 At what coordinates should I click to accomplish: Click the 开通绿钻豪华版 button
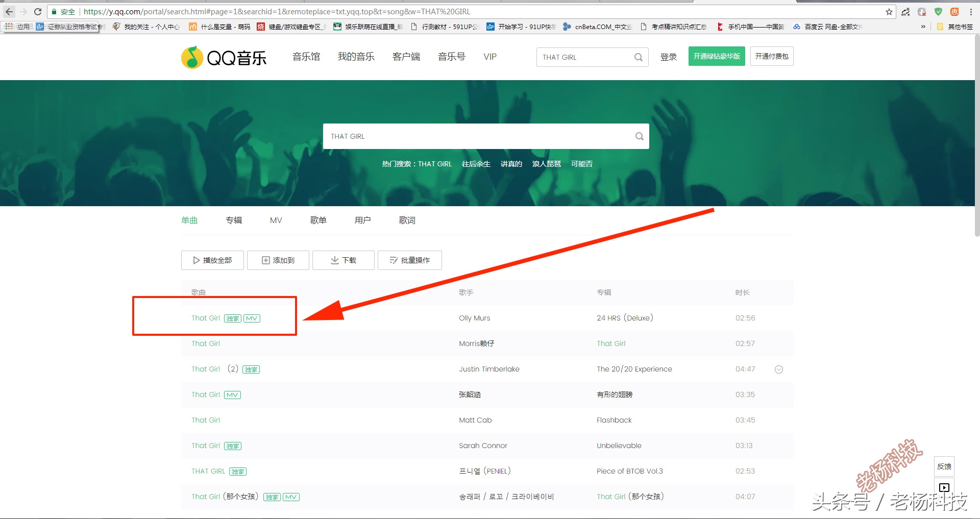[x=716, y=56]
